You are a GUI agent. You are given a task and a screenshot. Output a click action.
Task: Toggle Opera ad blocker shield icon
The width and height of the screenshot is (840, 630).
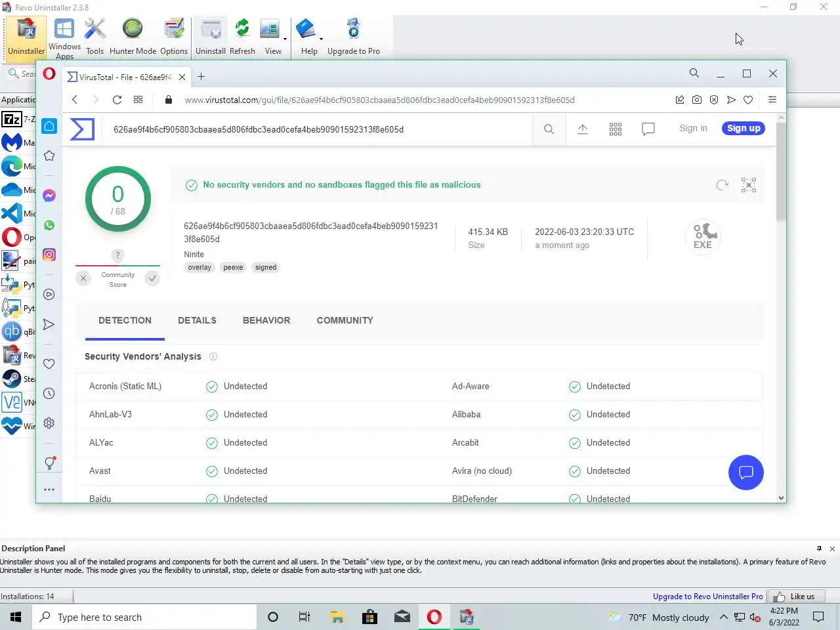tap(714, 100)
